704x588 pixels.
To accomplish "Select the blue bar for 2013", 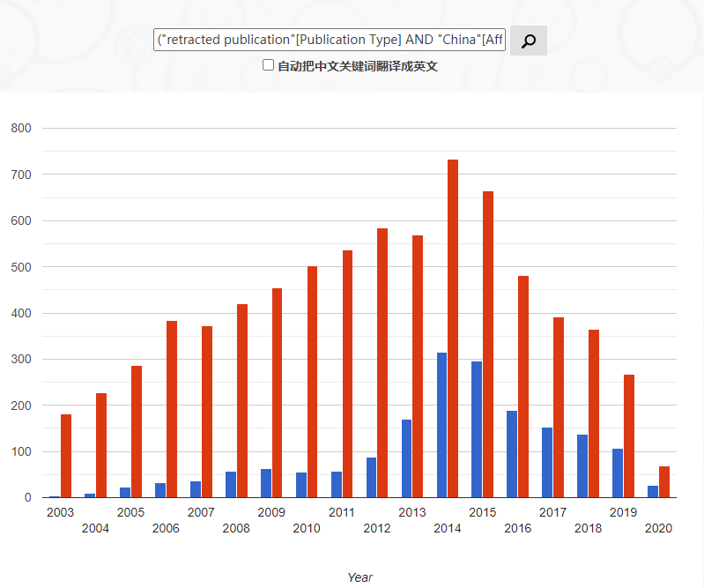I will (x=406, y=458).
